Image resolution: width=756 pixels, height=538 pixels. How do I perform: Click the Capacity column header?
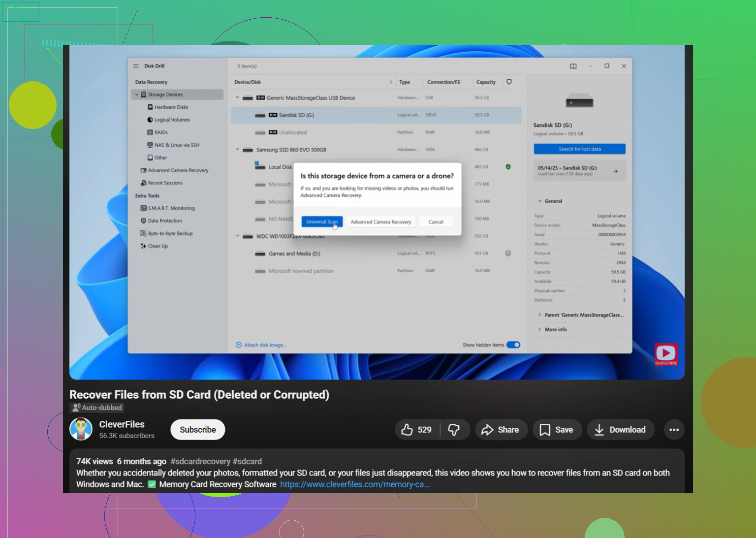[x=486, y=82]
